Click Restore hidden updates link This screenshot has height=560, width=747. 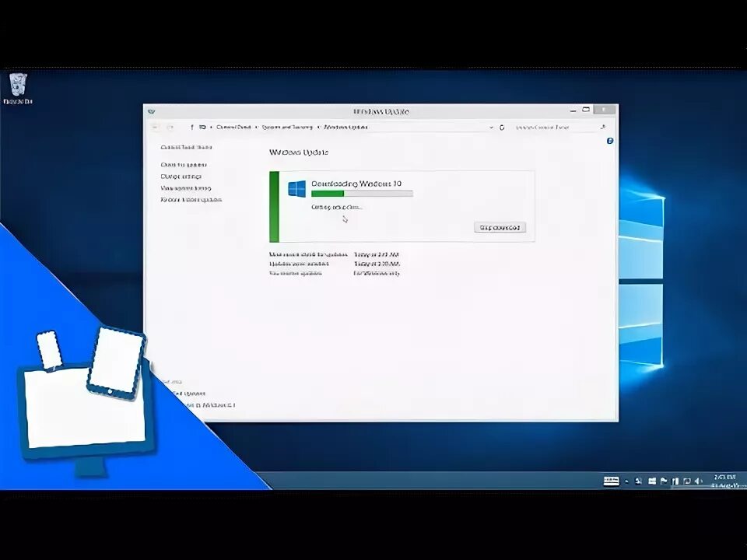191,200
